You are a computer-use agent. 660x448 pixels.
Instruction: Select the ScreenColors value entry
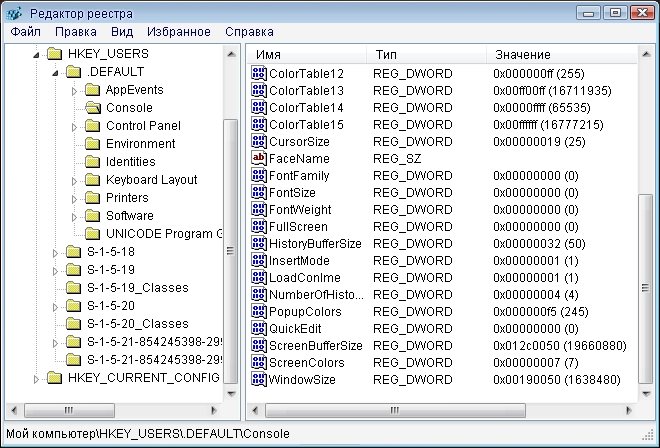pos(306,362)
